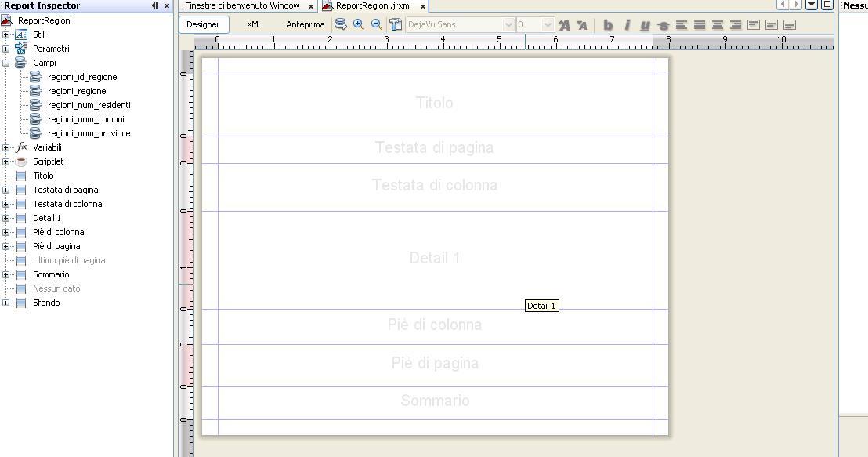This screenshot has width=868, height=457.
Task: Select field regioni_num_comuni
Action: (x=86, y=119)
